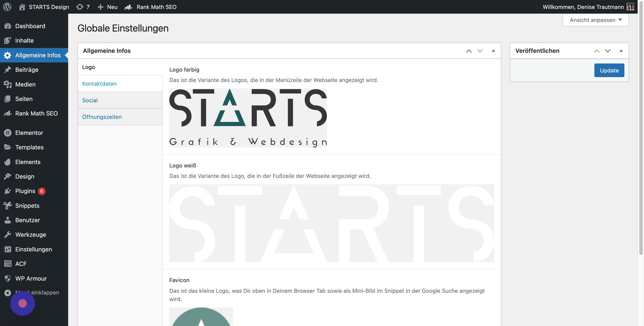This screenshot has height=326, width=644.
Task: Open the WordPress logo menu
Action: (x=7, y=7)
